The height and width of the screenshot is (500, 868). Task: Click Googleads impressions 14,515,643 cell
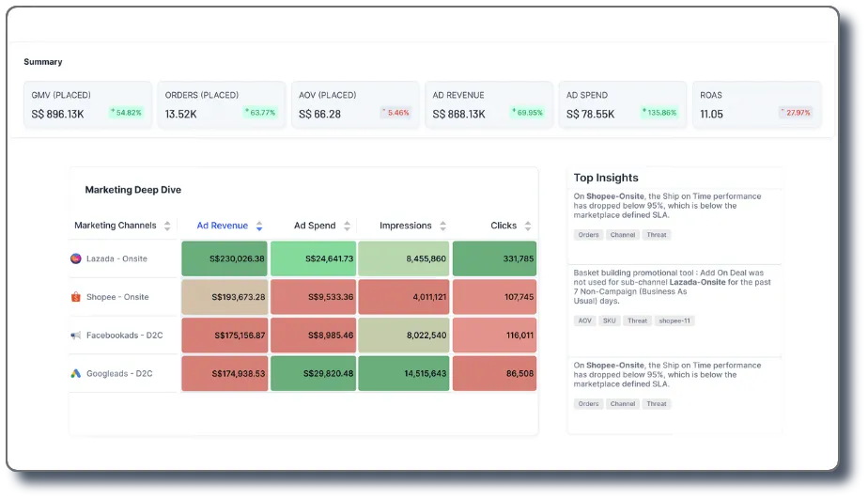404,373
